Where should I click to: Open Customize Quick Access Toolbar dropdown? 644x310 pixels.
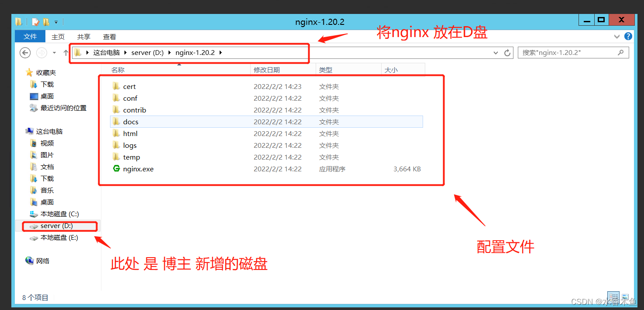click(x=56, y=22)
